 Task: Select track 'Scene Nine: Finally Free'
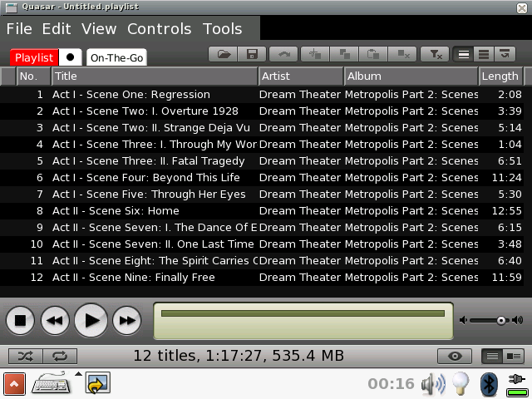262,277
